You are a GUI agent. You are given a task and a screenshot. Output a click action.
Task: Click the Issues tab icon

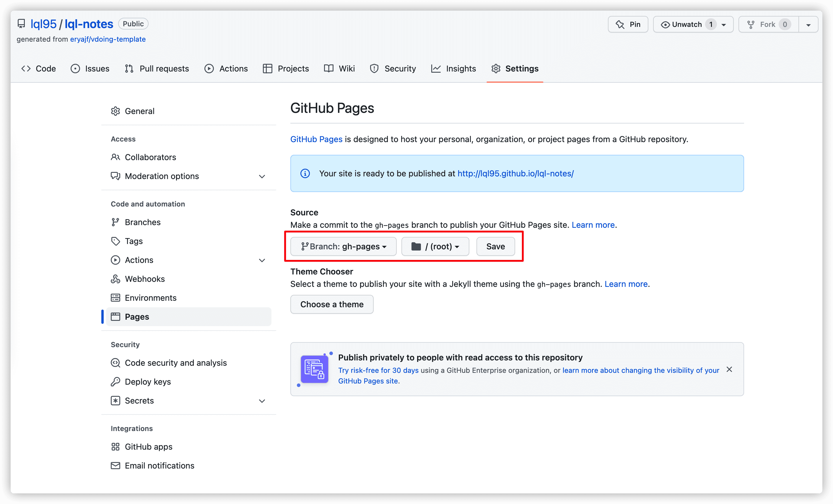click(x=76, y=69)
